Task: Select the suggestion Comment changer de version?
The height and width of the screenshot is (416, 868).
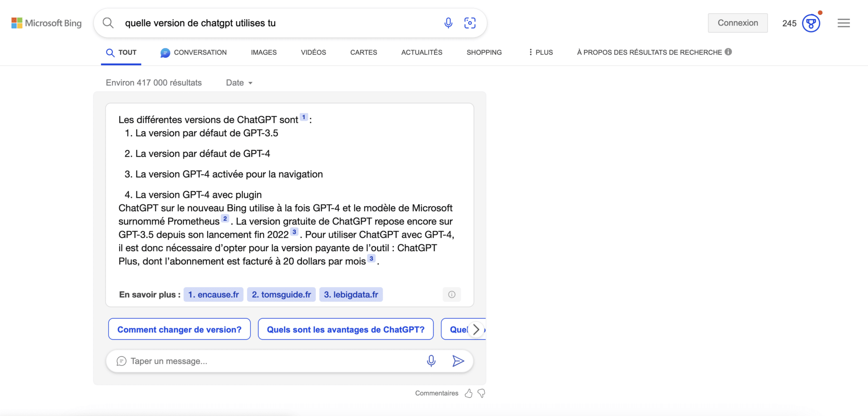Action: pos(179,329)
